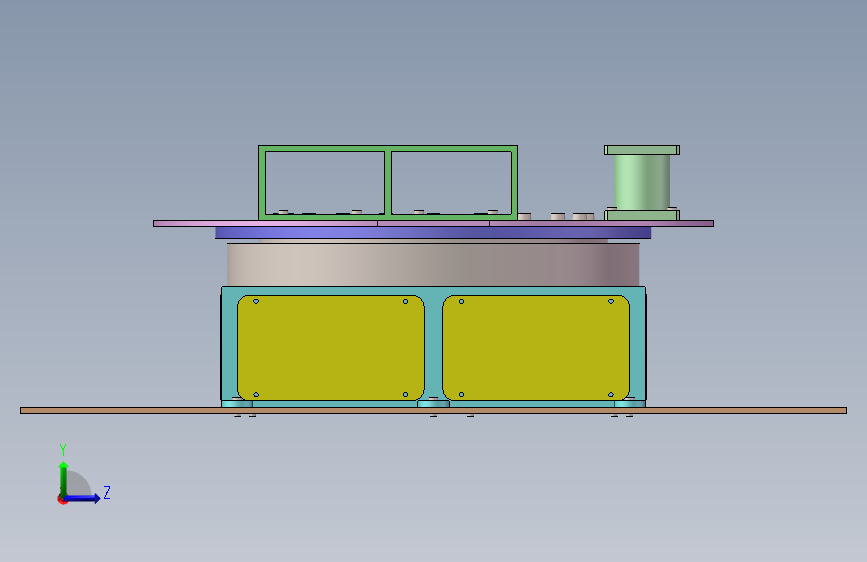The width and height of the screenshot is (867, 562).
Task: Select the long brown base plate
Action: coord(434,410)
